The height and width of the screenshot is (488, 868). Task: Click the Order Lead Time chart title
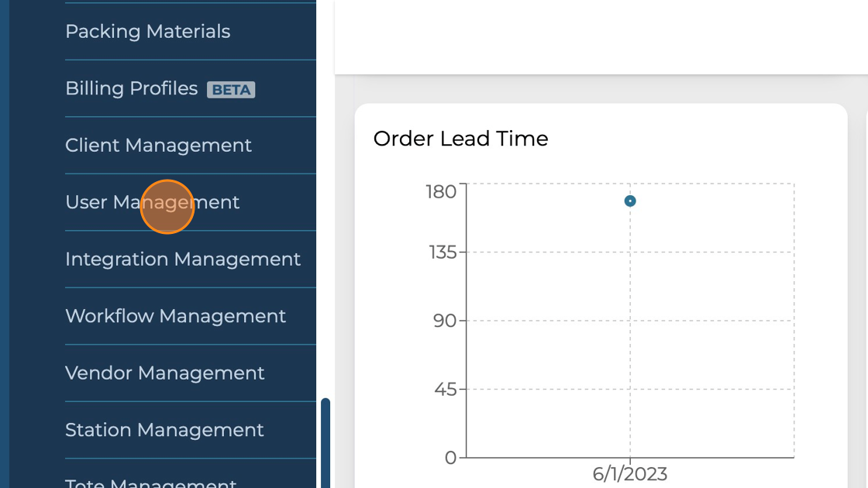[460, 139]
